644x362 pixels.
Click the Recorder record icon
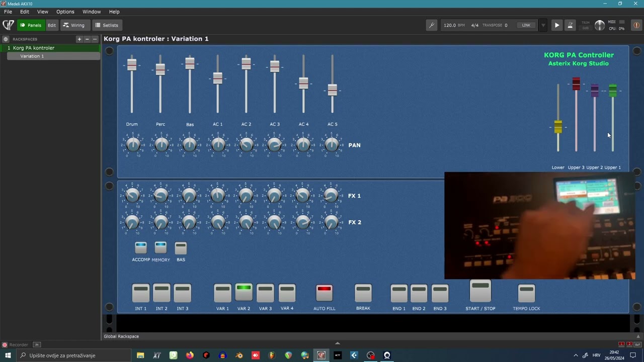(x=5, y=345)
